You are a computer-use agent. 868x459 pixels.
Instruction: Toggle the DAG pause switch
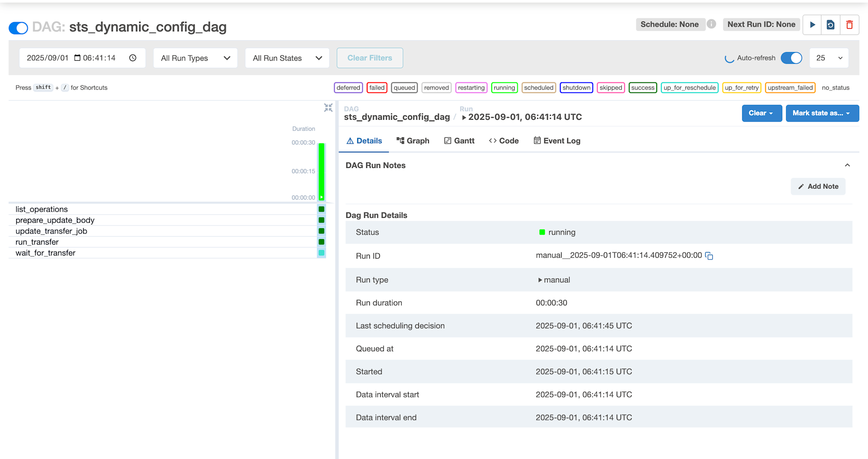coord(18,28)
